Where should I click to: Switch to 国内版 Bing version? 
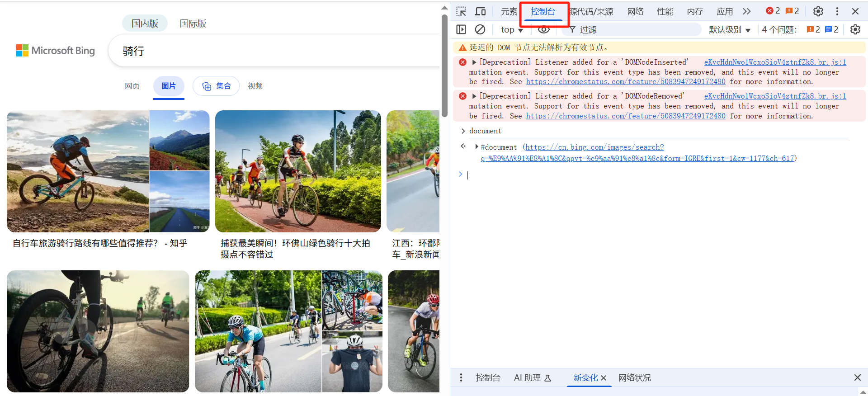[x=145, y=24]
